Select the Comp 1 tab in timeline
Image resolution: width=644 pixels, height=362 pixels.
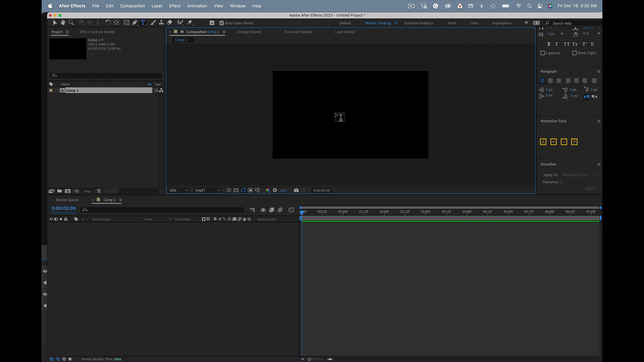109,200
